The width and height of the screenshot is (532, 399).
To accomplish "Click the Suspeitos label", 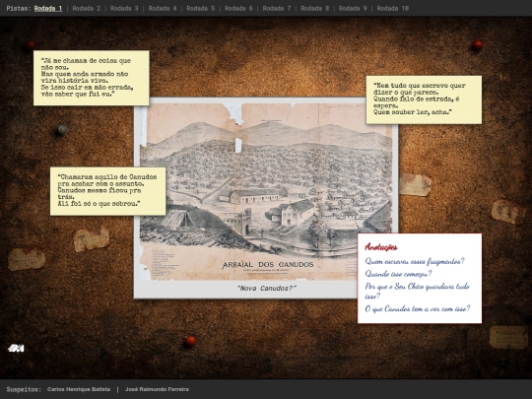I will pyautogui.click(x=24, y=389).
